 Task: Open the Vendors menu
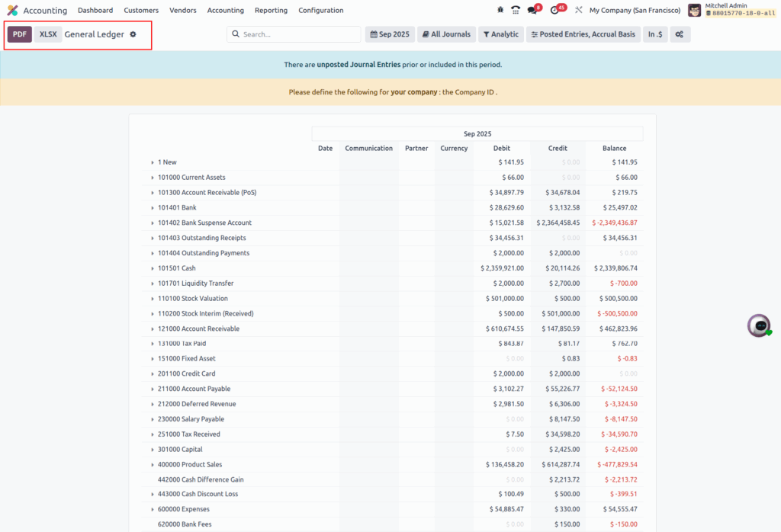pos(183,10)
